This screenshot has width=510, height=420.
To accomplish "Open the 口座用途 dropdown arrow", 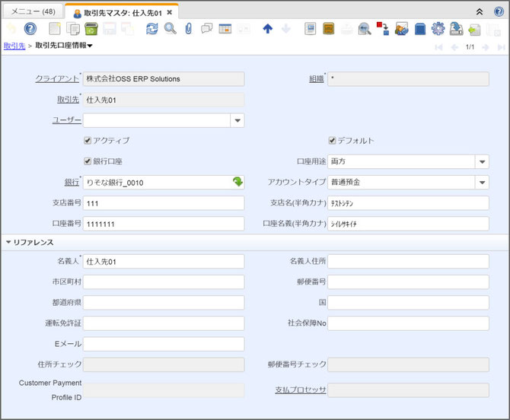I will (x=482, y=161).
